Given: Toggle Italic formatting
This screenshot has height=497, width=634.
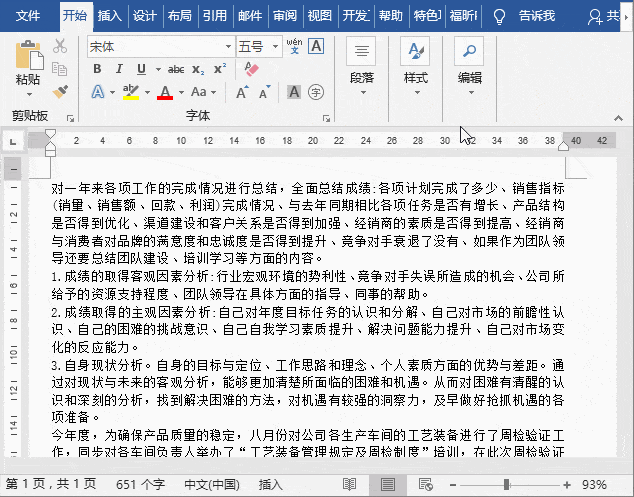Looking at the screenshot, I should click(119, 69).
